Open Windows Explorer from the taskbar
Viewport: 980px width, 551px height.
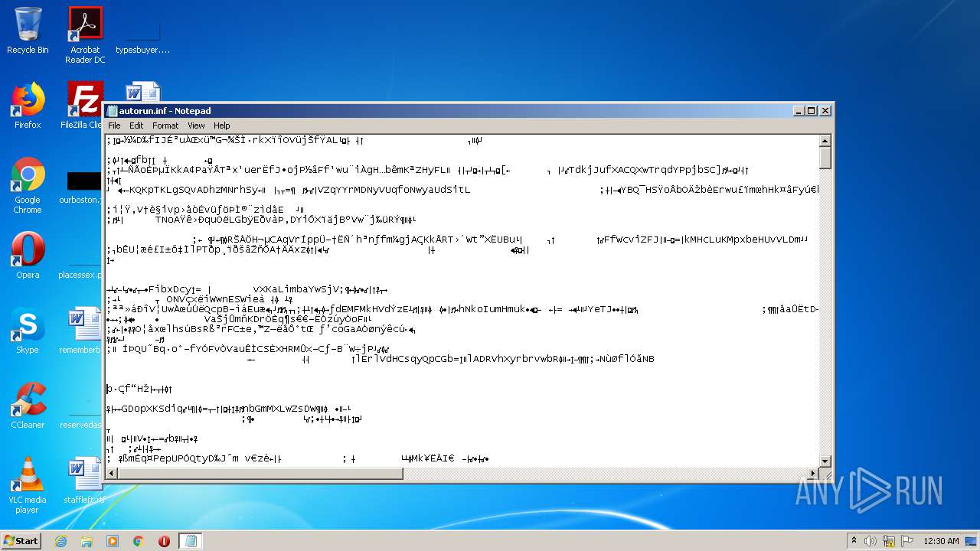click(x=87, y=541)
